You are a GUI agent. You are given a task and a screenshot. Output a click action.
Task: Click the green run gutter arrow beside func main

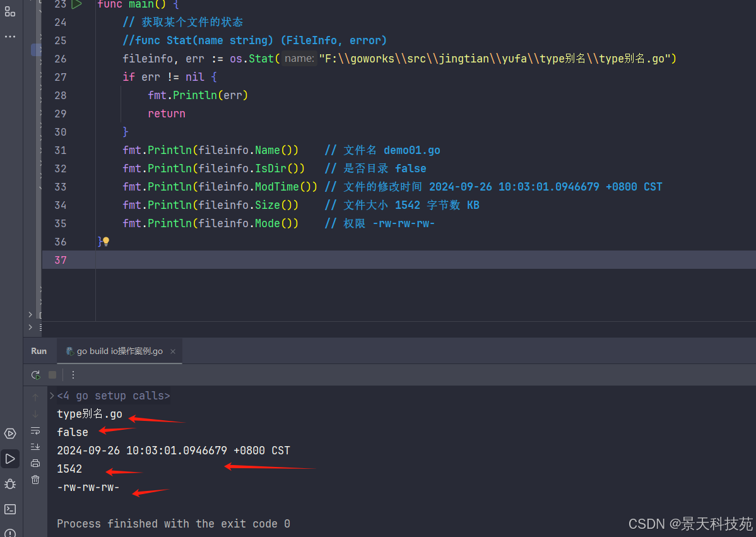[x=76, y=4]
